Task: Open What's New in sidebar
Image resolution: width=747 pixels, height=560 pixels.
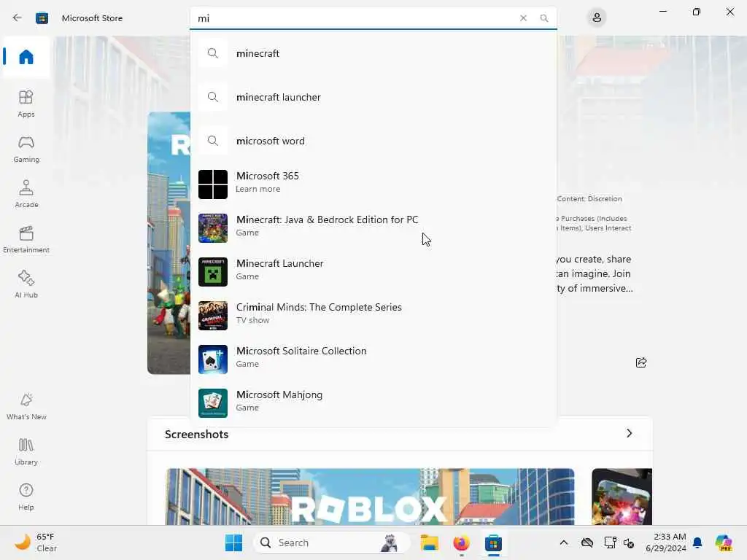Action: click(x=26, y=406)
